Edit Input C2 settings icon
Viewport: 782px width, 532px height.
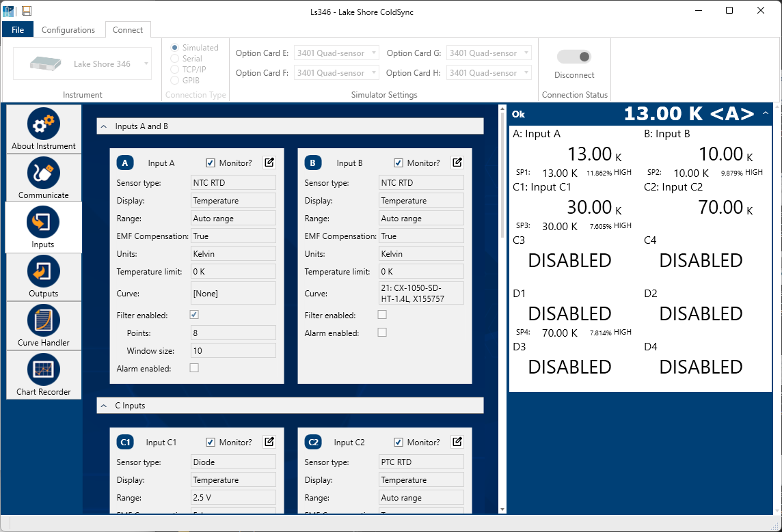(457, 442)
